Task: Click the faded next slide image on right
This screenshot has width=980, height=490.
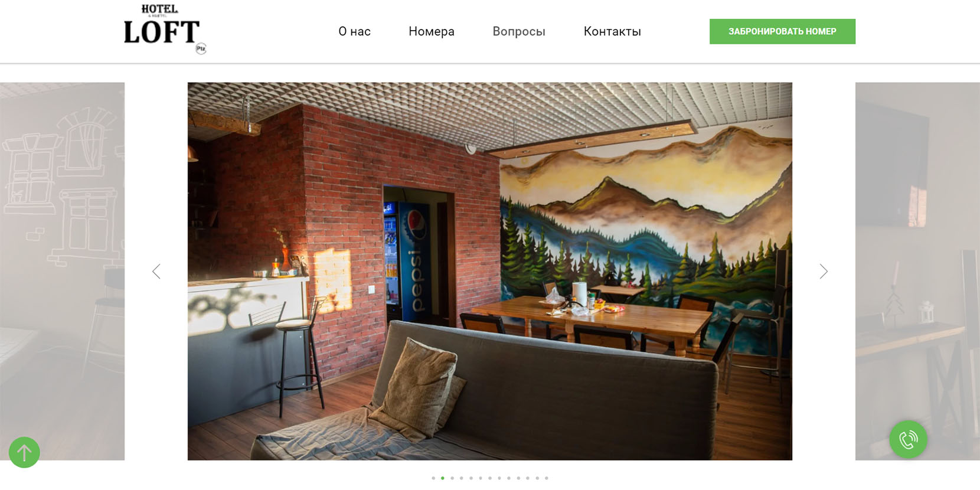Action: pos(917,271)
